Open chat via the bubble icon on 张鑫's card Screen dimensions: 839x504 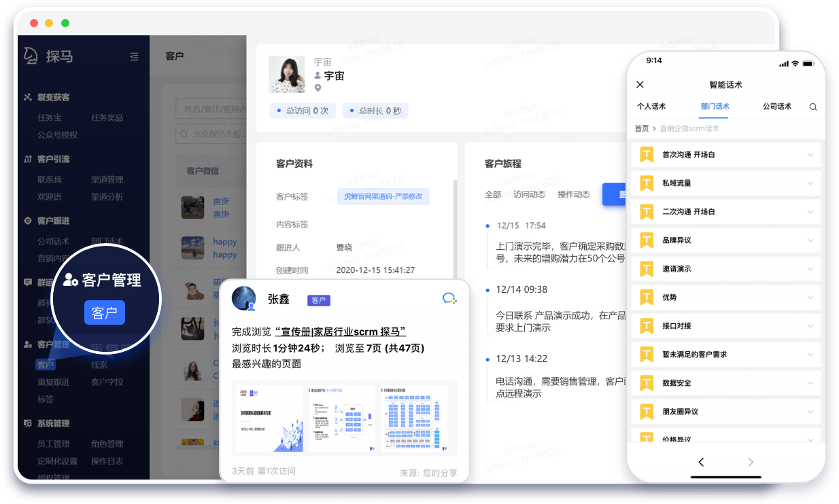449,299
